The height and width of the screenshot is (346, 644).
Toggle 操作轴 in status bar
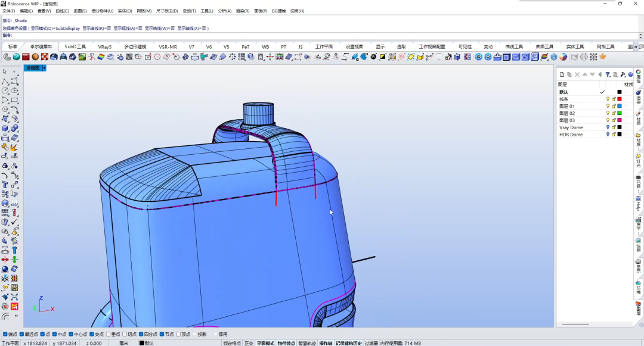pyautogui.click(x=326, y=343)
